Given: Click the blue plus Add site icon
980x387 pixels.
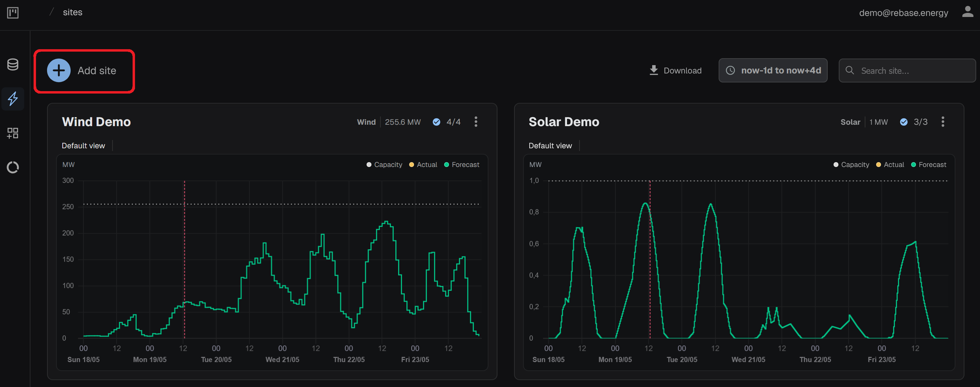Looking at the screenshot, I should click(59, 70).
